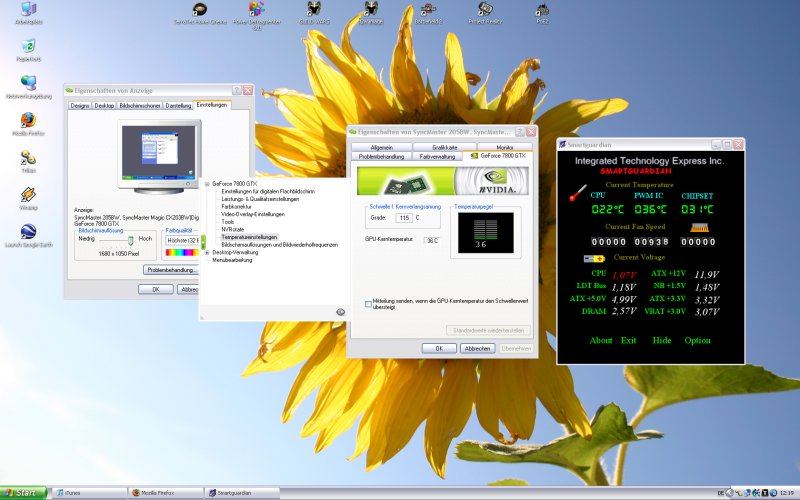800x500 pixels.
Task: Select the Einstellungen tab
Action: pos(212,105)
